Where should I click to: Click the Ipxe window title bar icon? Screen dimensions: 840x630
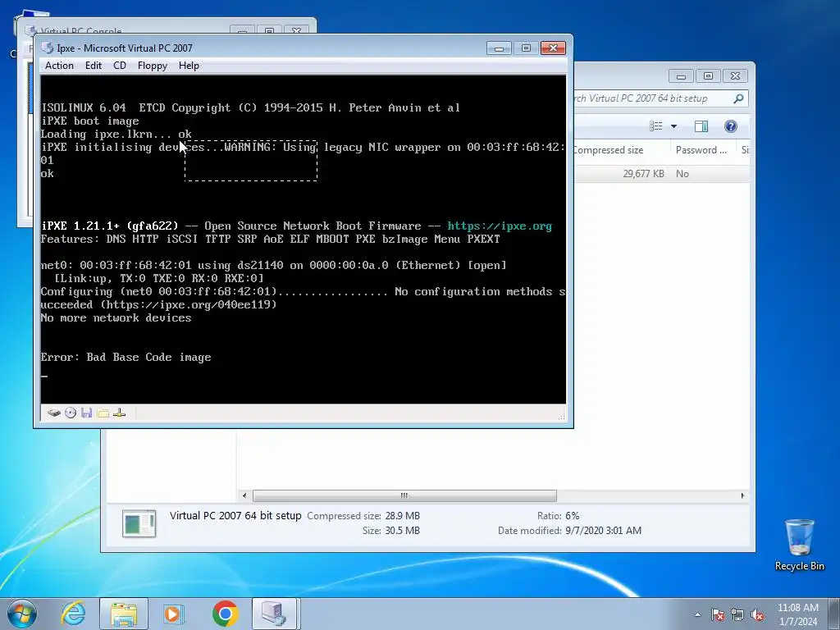(48, 48)
